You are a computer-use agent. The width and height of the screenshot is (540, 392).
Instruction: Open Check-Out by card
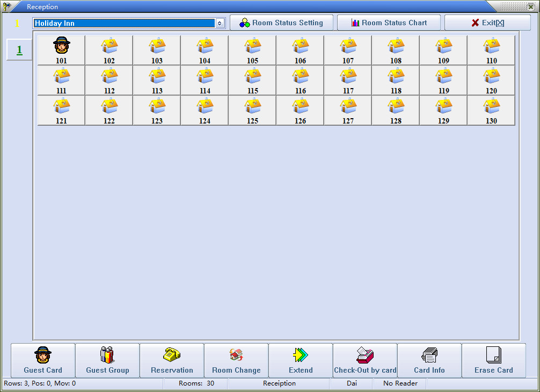365,360
